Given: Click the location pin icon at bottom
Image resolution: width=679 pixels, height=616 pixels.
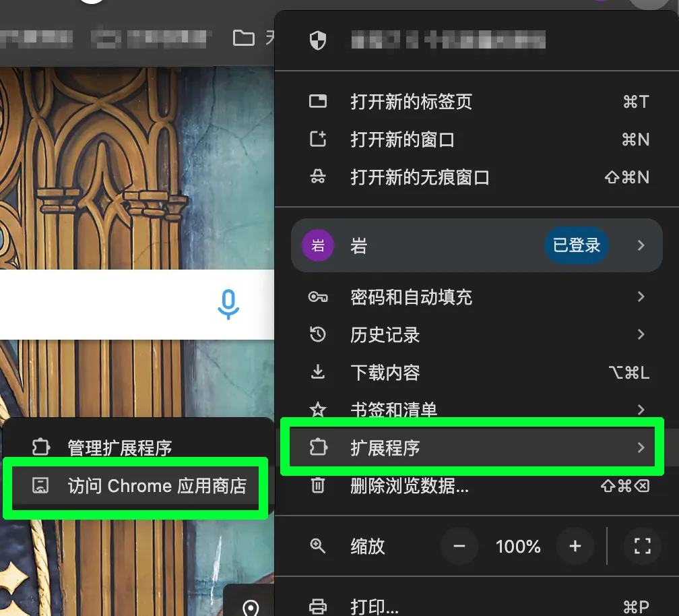Looking at the screenshot, I should click(251, 608).
